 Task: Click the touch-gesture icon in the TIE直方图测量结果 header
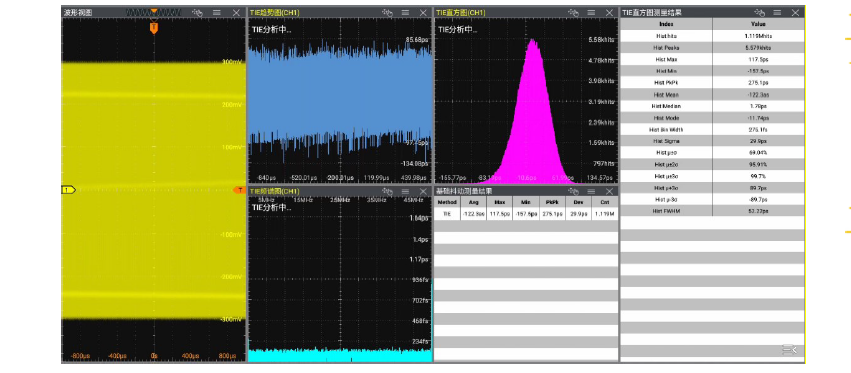click(759, 12)
